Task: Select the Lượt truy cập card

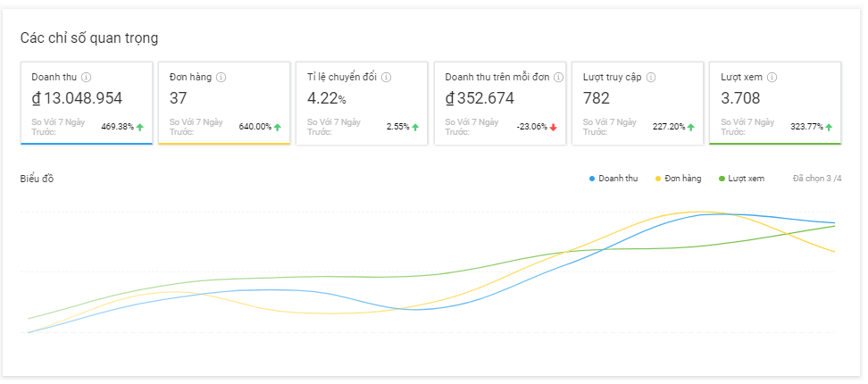Action: pyautogui.click(x=637, y=103)
